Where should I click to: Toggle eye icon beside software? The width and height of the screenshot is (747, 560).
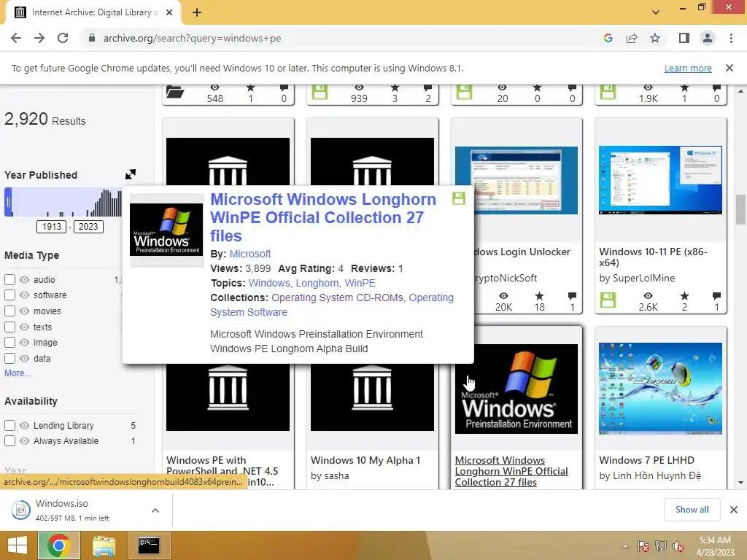coord(24,295)
